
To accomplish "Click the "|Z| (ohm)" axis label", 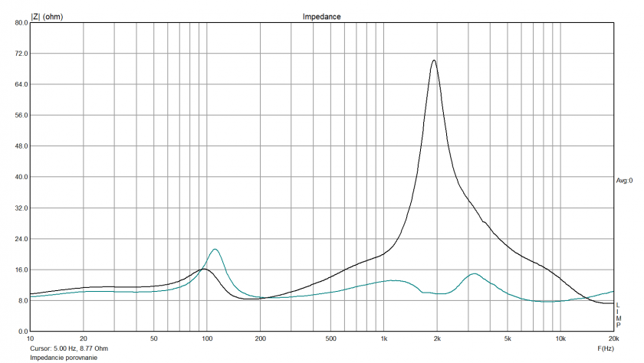I will tap(47, 17).
